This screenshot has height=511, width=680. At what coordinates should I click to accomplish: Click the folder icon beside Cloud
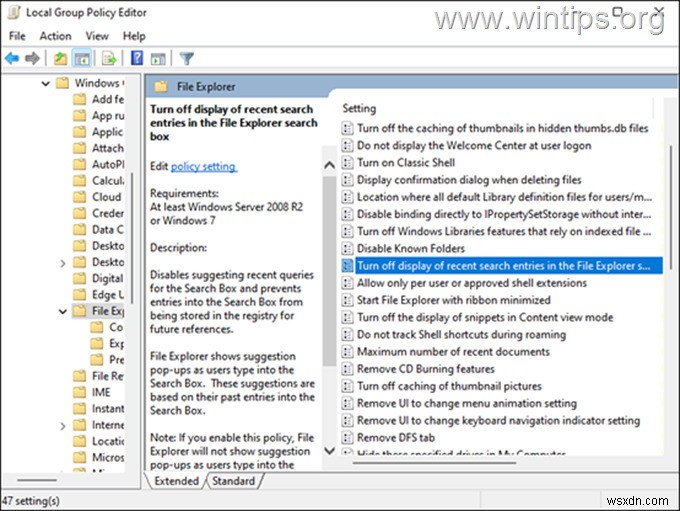tap(79, 197)
